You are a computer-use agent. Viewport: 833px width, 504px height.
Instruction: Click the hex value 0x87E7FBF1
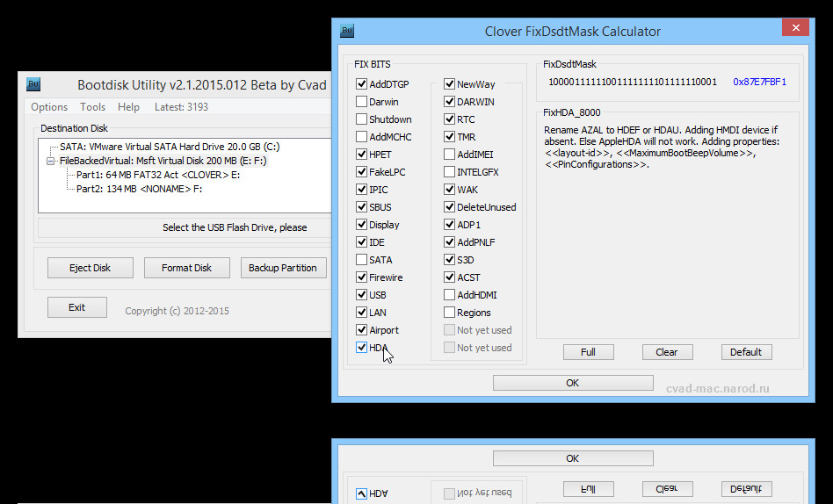[x=760, y=82]
